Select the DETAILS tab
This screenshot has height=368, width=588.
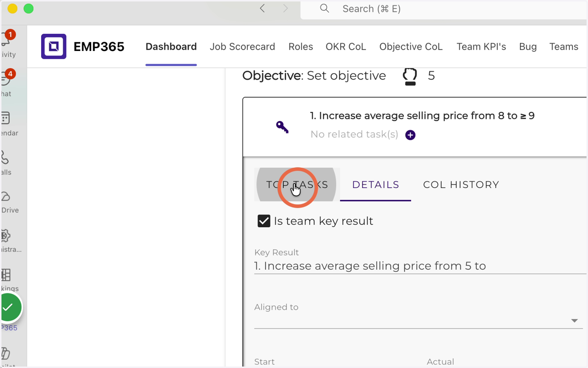tap(376, 184)
